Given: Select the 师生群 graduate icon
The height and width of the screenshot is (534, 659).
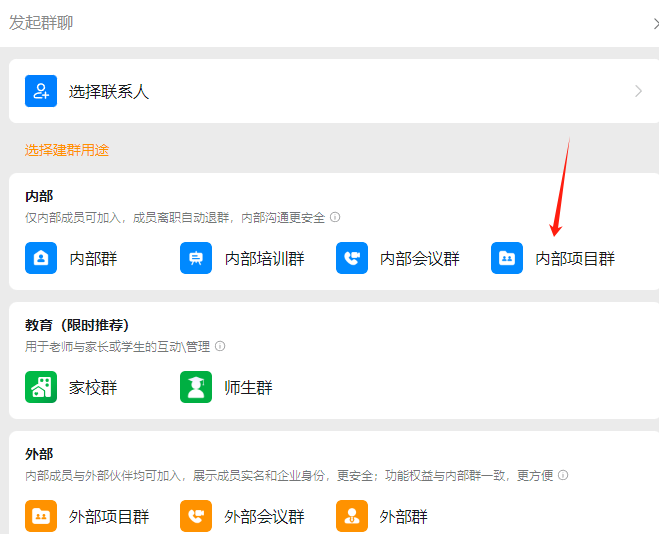Looking at the screenshot, I should coord(196,387).
